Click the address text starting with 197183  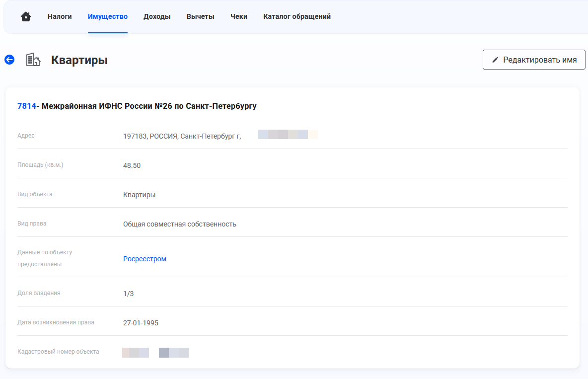click(x=182, y=136)
